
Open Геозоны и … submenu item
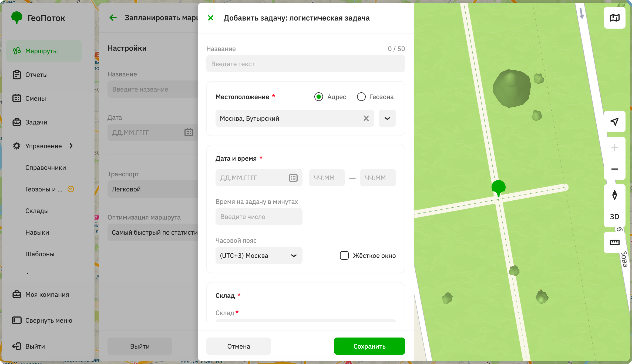[x=44, y=189]
